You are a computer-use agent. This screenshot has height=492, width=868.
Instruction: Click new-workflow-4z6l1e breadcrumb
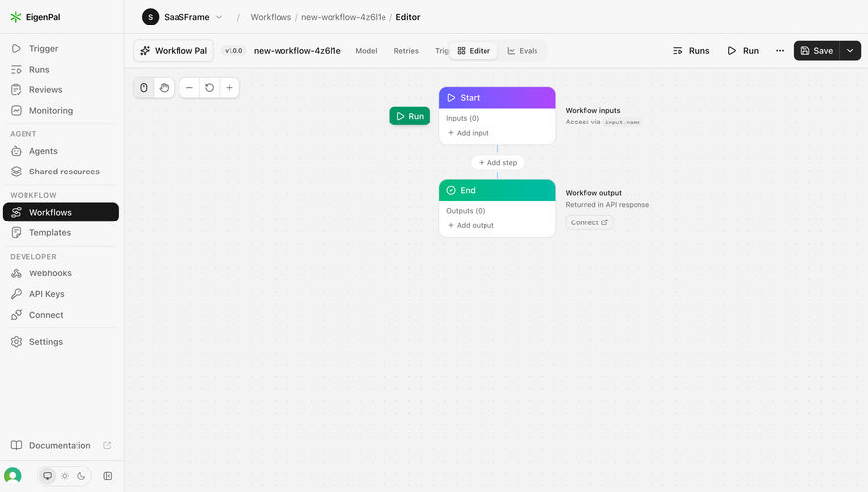point(343,17)
